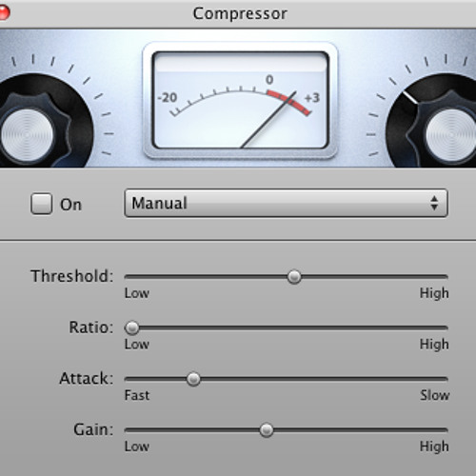The height and width of the screenshot is (476, 476).
Task: Click the Gain slider handle
Action: point(267,430)
